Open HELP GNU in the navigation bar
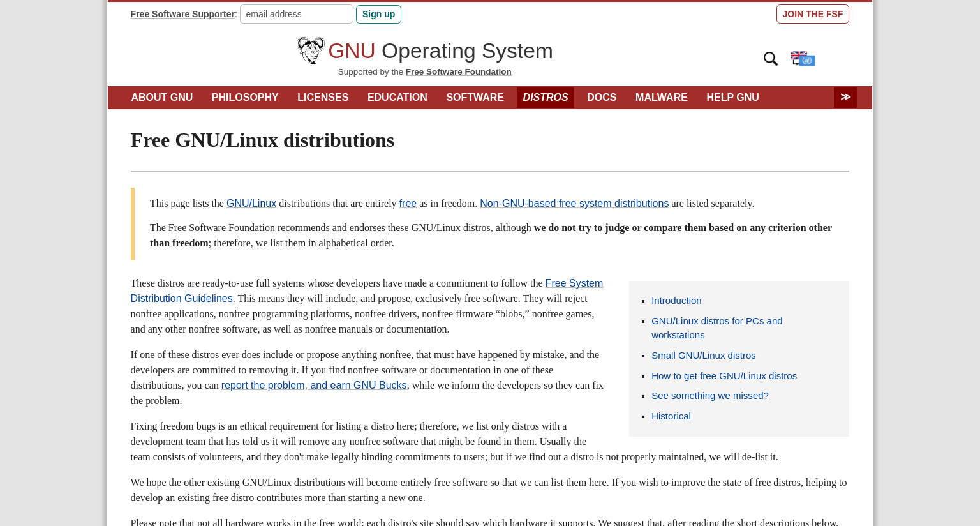 pos(732,98)
